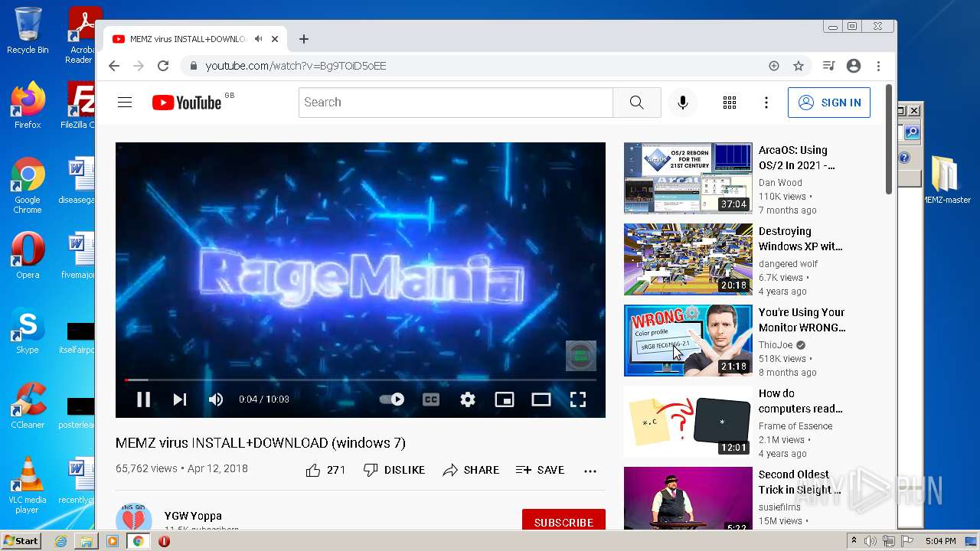The width and height of the screenshot is (980, 551).
Task: Mute the video volume
Action: 216,399
